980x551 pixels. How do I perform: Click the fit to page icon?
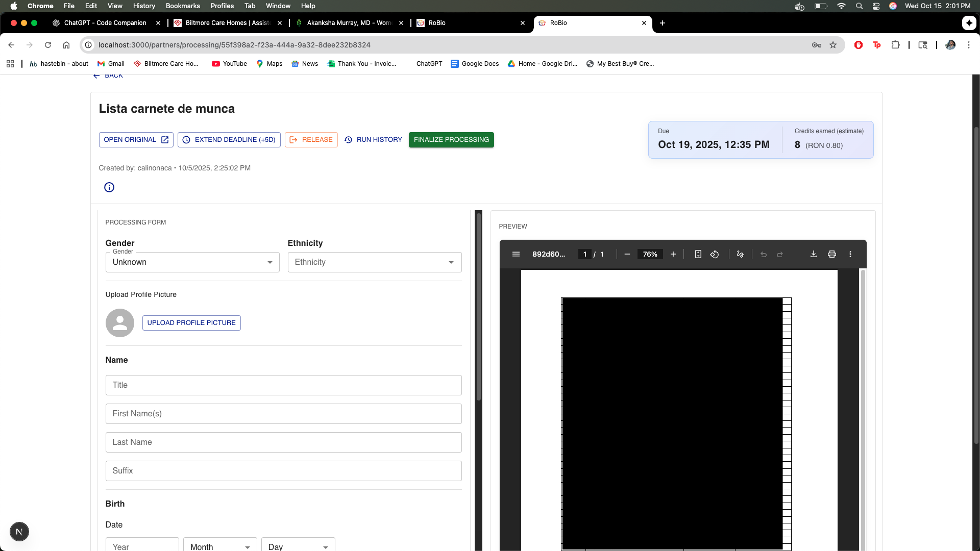(x=698, y=254)
